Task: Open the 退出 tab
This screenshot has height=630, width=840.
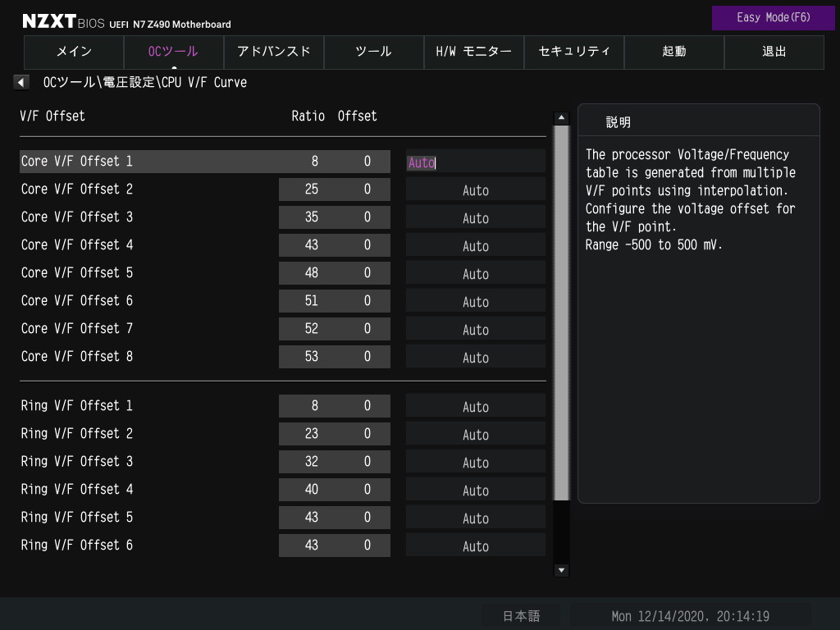Action: [774, 52]
